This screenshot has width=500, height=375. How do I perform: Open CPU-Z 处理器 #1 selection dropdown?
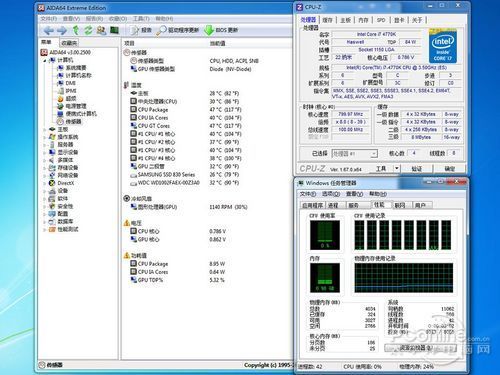[355, 154]
